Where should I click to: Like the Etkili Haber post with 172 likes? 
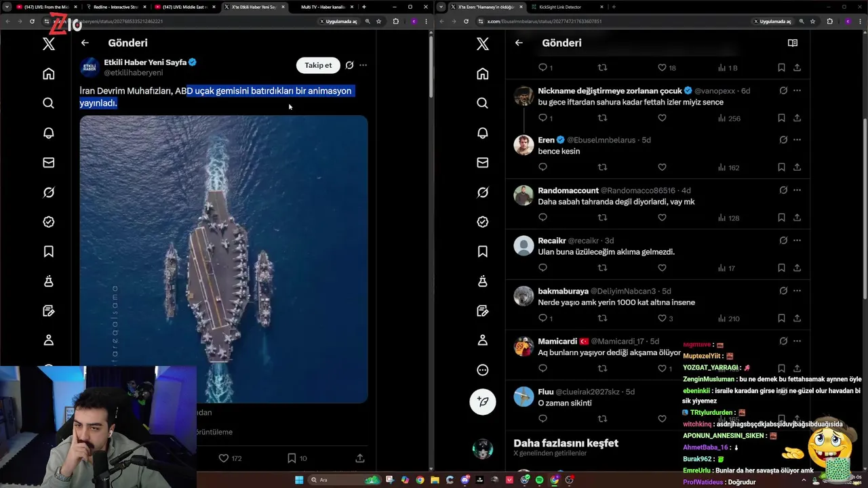click(x=223, y=458)
